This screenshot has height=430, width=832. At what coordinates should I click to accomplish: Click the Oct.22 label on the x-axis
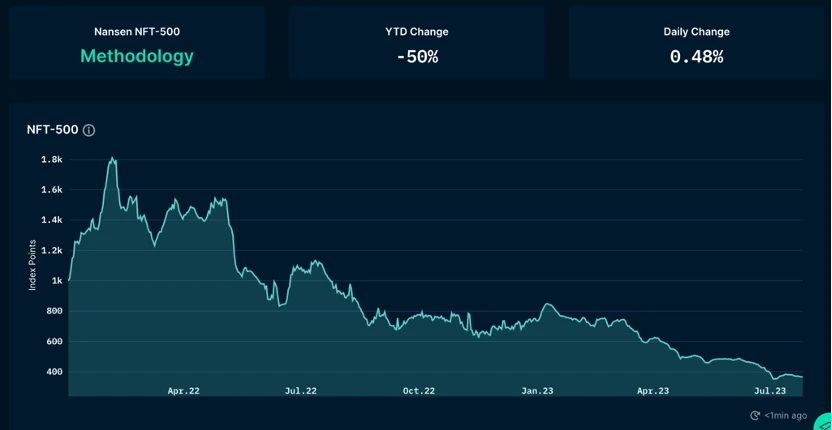(419, 391)
